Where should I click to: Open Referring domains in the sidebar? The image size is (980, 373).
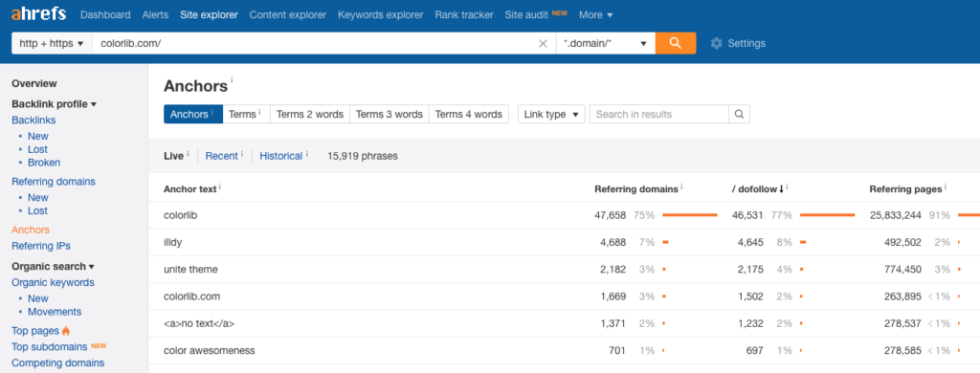click(54, 181)
